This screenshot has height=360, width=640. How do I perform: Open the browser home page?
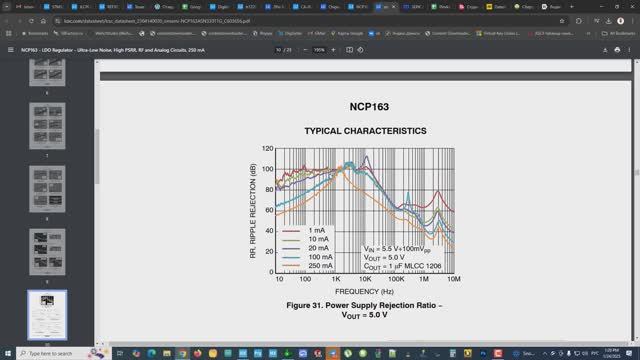43,21
